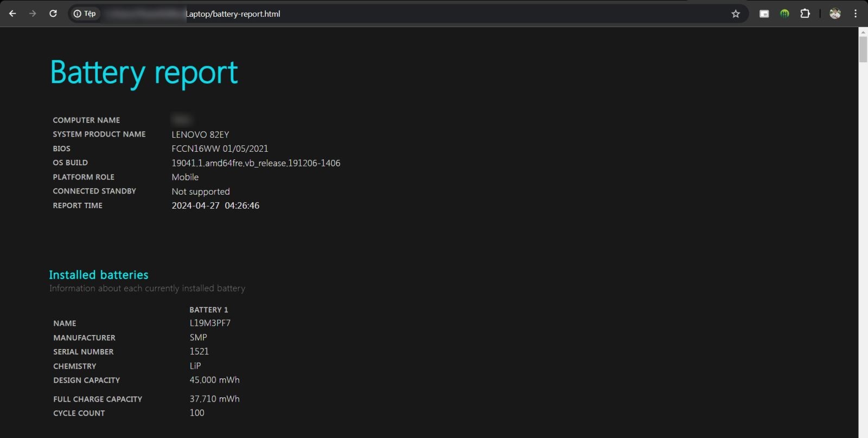The width and height of the screenshot is (868, 438).
Task: Click the installed battery information subtitle
Action: (147, 288)
